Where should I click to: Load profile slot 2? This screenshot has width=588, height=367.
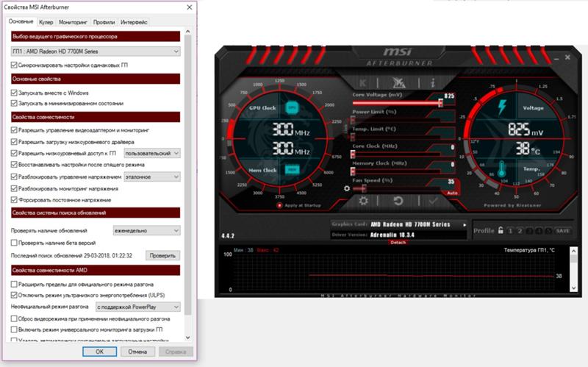520,231
